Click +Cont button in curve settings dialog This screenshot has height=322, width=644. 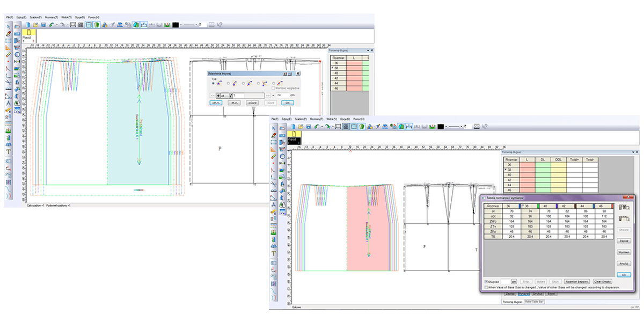pos(252,103)
